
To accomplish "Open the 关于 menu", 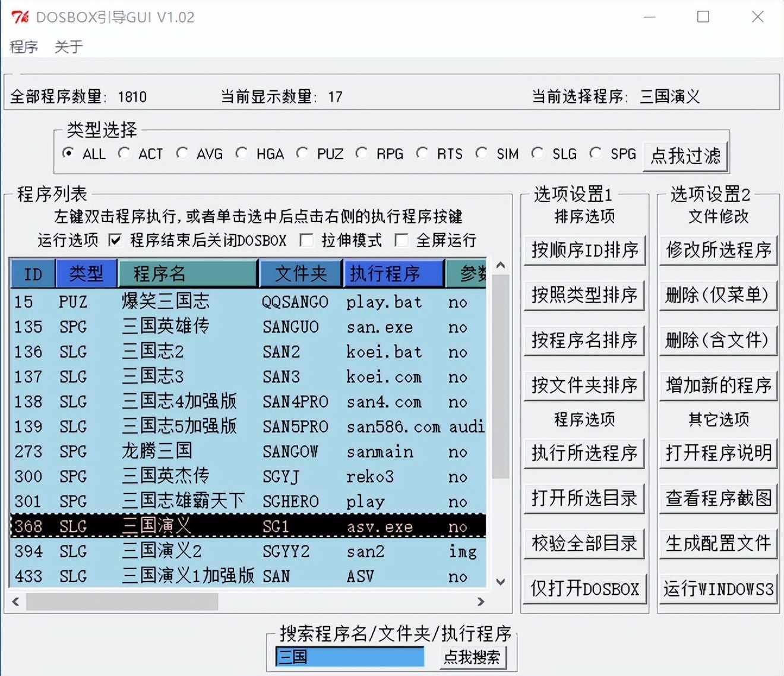I will pyautogui.click(x=68, y=46).
